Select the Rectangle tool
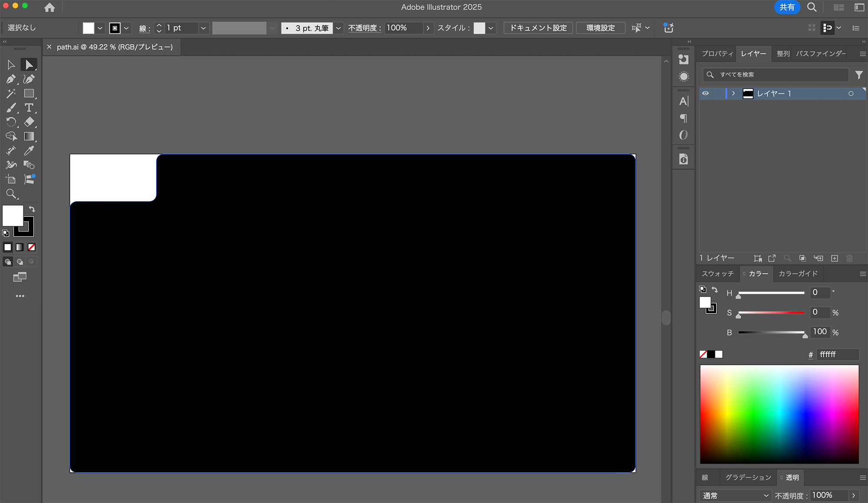Viewport: 868px width, 503px height. 29,93
